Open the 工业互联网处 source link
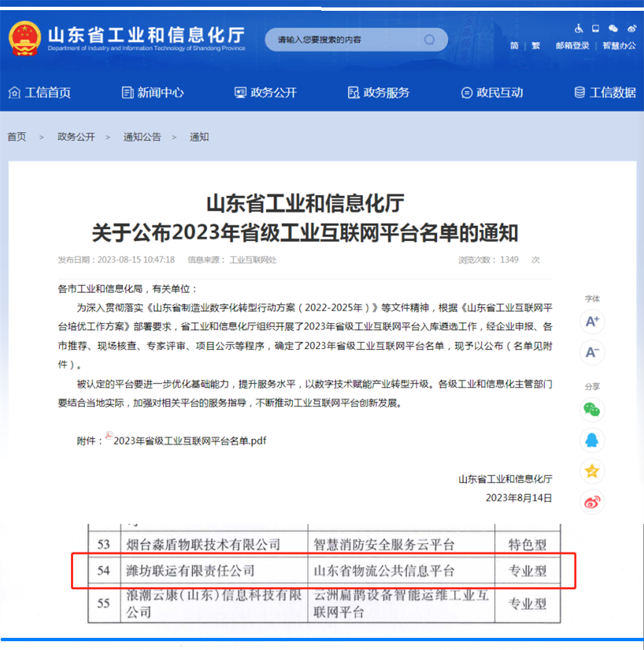This screenshot has height=650, width=644. point(253,260)
